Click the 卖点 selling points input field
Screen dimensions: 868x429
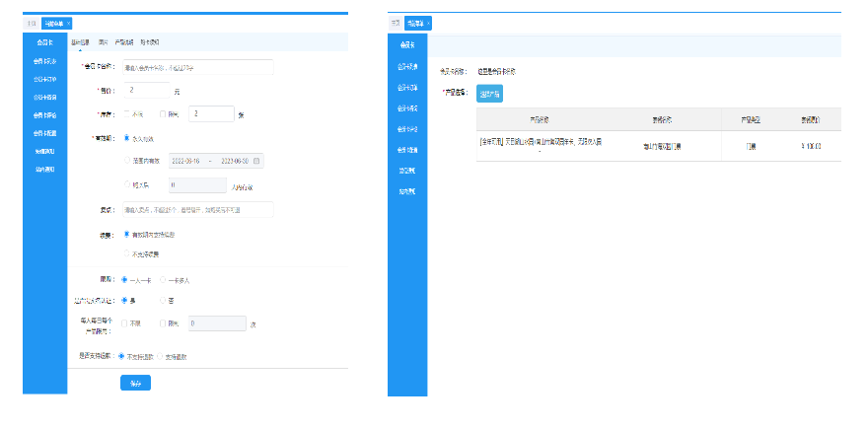tap(197, 209)
